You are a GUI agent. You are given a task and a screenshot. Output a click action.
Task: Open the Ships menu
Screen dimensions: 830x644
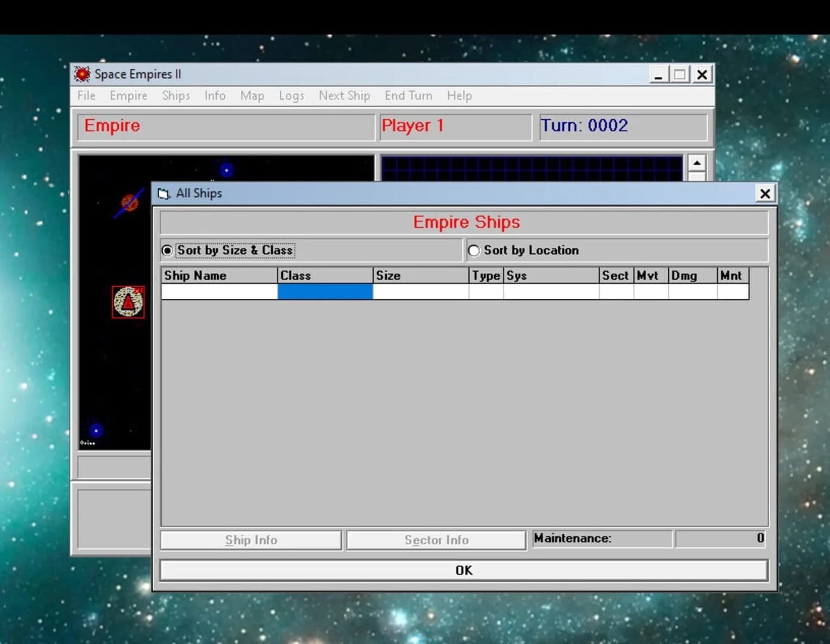[x=175, y=95]
